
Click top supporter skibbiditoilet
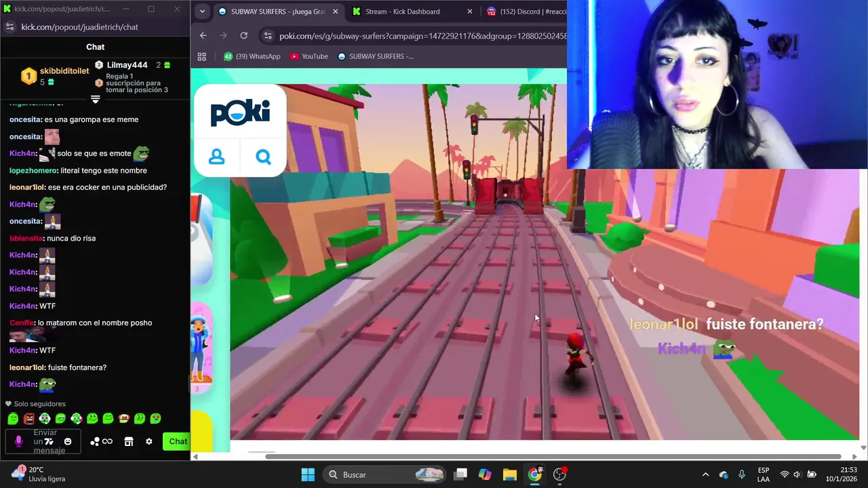tap(64, 71)
